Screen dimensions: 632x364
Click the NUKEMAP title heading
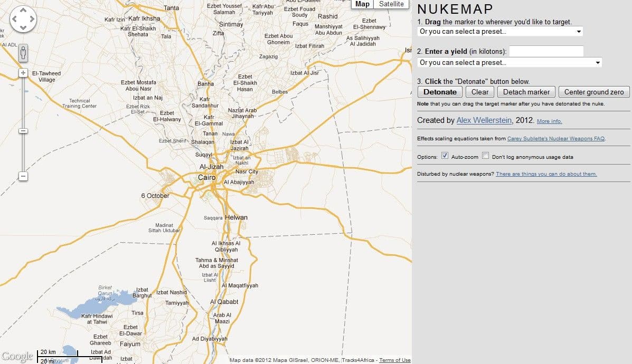[x=455, y=9]
